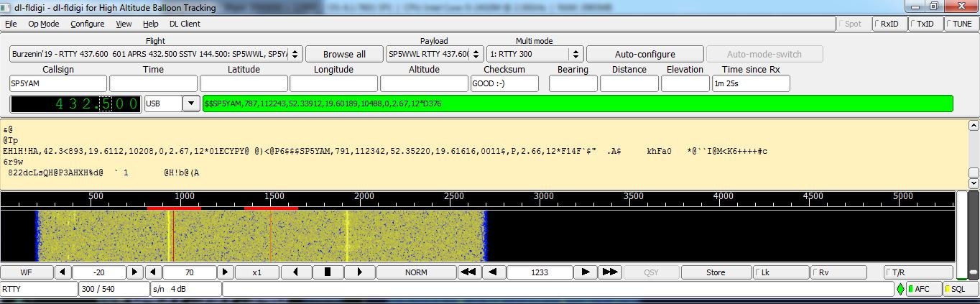Decrease signal range with left arrow beside 70

(x=154, y=272)
